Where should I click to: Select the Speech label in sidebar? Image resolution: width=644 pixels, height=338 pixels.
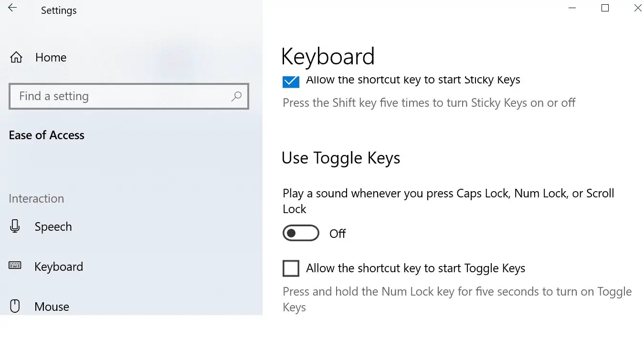[x=53, y=226]
